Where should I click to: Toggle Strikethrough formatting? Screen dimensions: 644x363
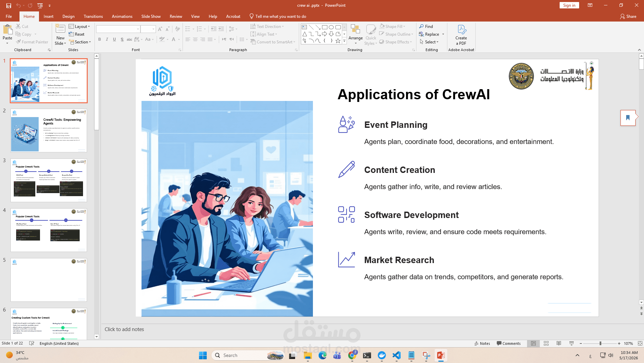[x=129, y=39]
